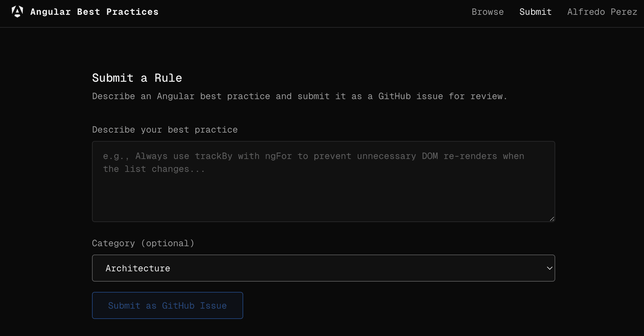Click the Submit a Rule form area
The image size is (644, 336).
click(323, 193)
